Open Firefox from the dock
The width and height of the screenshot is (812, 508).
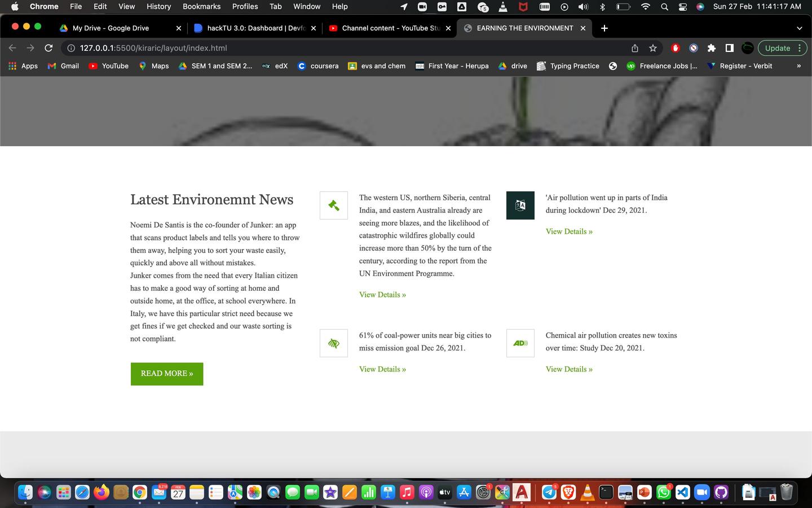pos(101,492)
